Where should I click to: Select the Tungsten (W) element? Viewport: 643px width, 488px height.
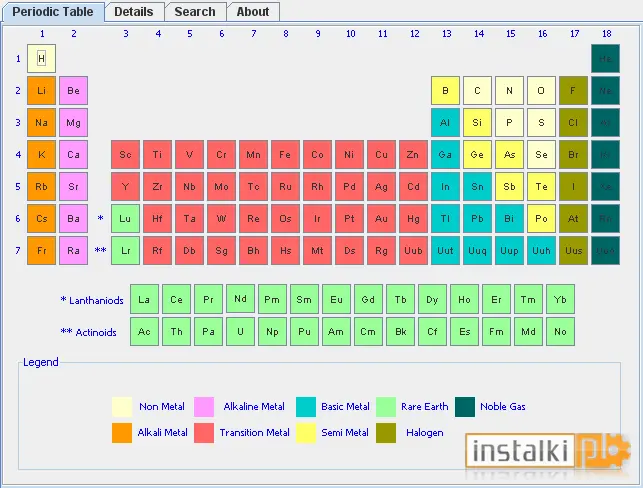point(221,219)
